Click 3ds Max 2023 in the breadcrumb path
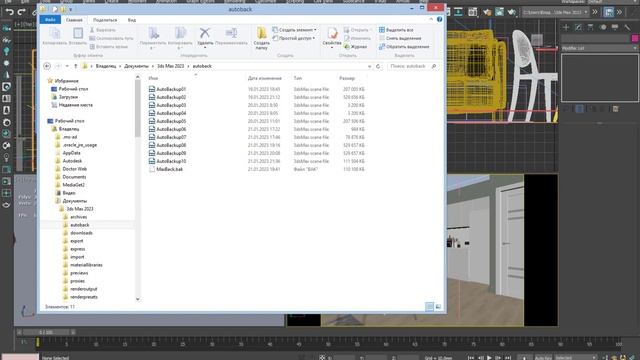The image size is (640, 360). 171,66
